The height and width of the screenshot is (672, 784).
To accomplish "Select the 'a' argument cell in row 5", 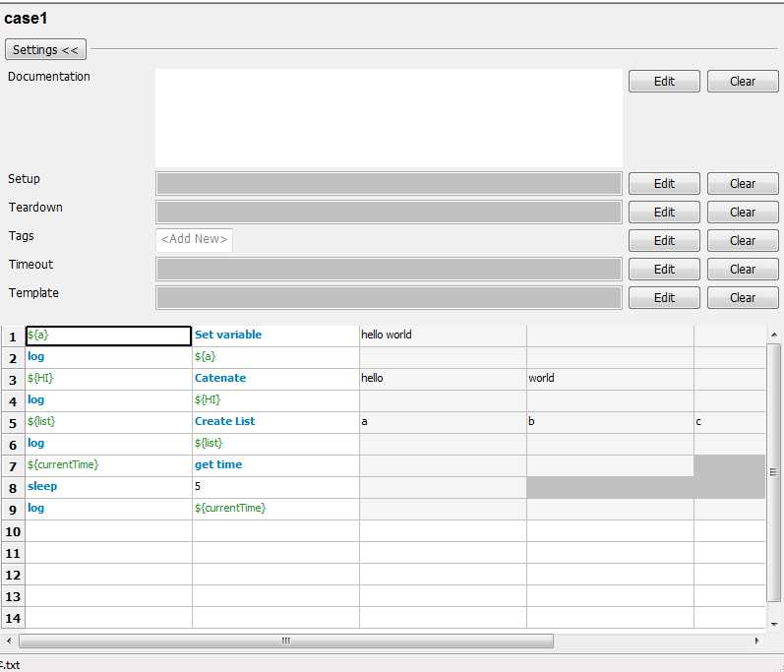I will pyautogui.click(x=443, y=422).
